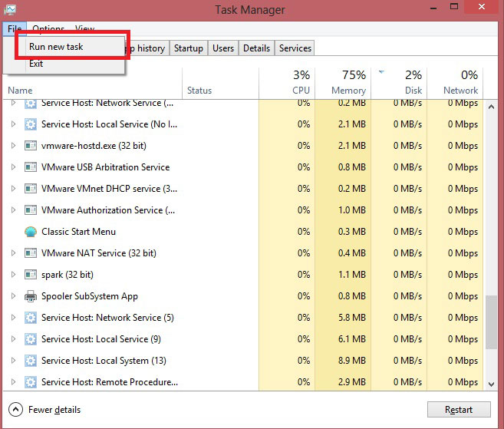
Task: Expand VMware Authorization Service row
Action: [x=13, y=210]
